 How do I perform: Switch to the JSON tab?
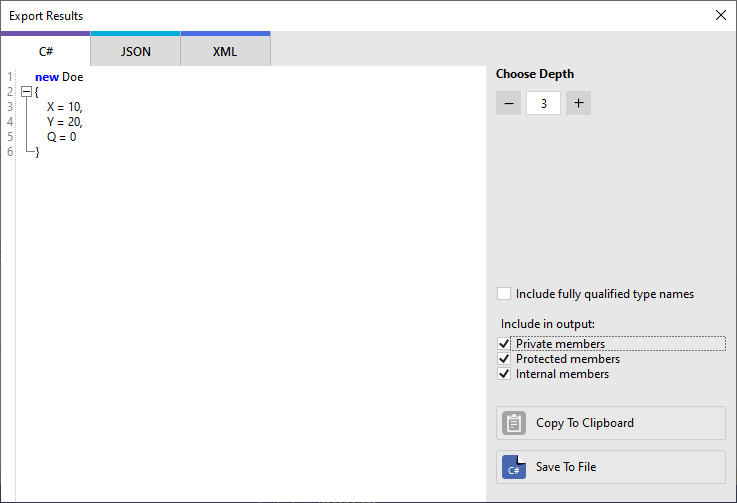click(135, 51)
